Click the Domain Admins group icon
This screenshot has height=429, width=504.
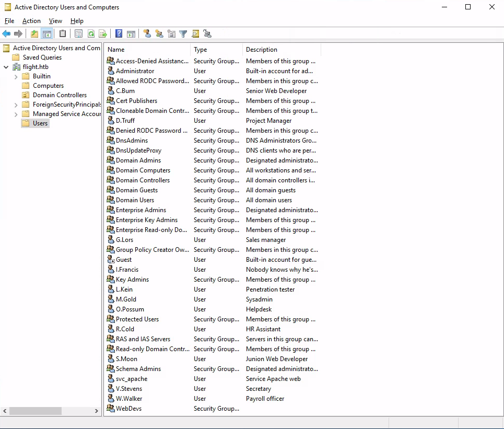point(111,160)
